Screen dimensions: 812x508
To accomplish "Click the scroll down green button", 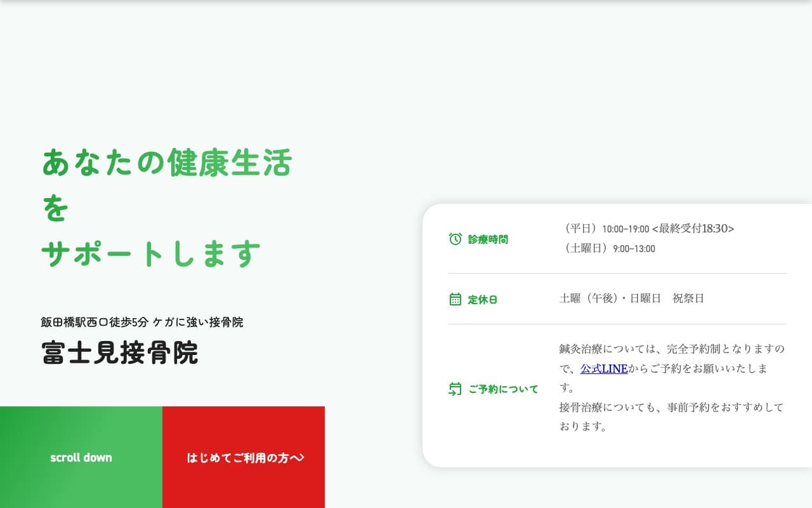I will pyautogui.click(x=81, y=457).
